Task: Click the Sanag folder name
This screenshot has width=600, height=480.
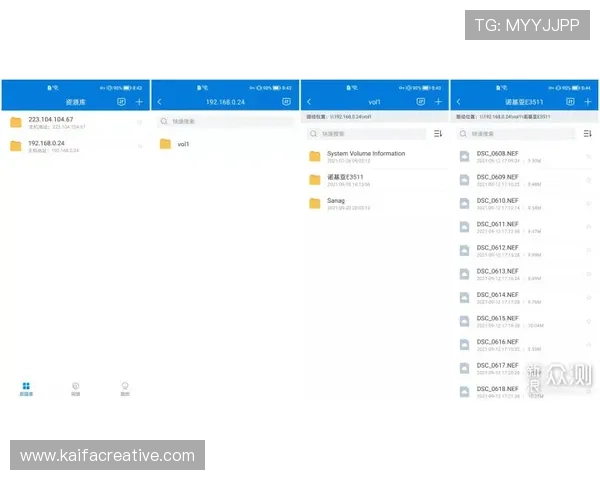Action: pyautogui.click(x=336, y=201)
